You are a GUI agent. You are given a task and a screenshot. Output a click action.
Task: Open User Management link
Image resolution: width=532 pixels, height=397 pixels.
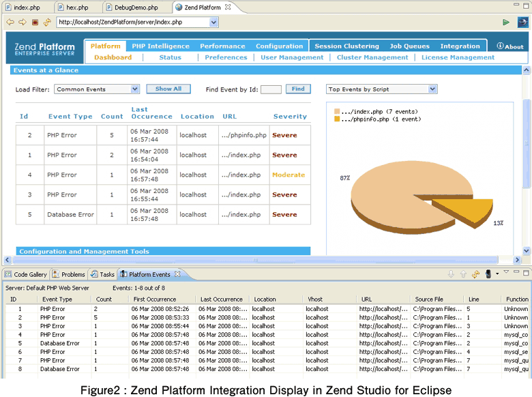point(292,57)
